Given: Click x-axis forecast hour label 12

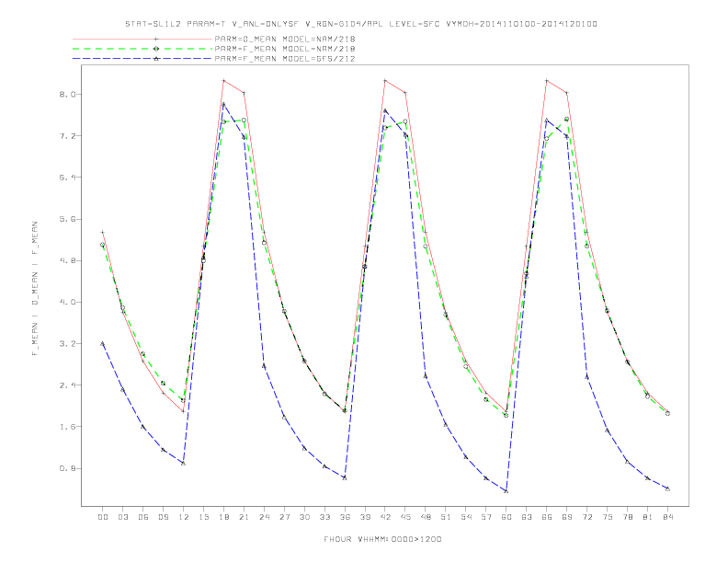Looking at the screenshot, I should point(184,517).
